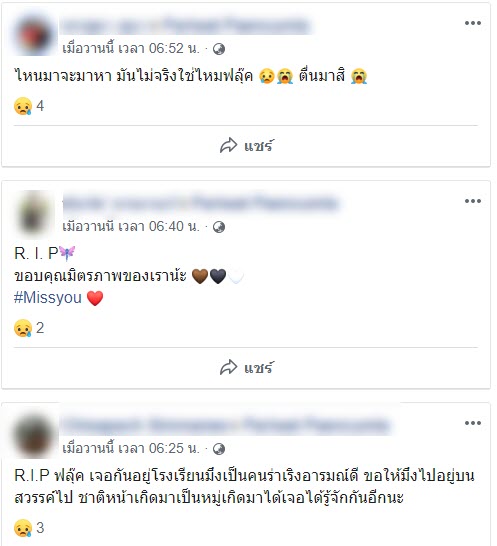
Task: Open the #Missyou hashtag link
Action: coord(48,298)
